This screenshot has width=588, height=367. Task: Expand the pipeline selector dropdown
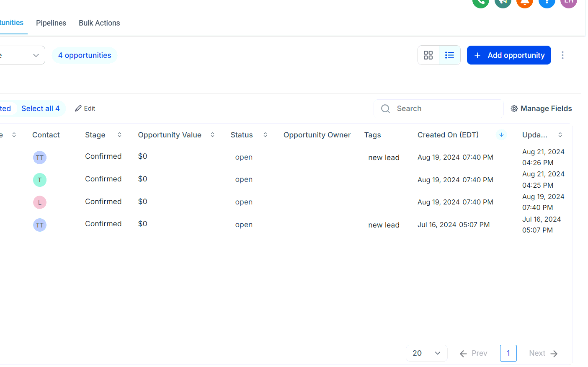(36, 55)
